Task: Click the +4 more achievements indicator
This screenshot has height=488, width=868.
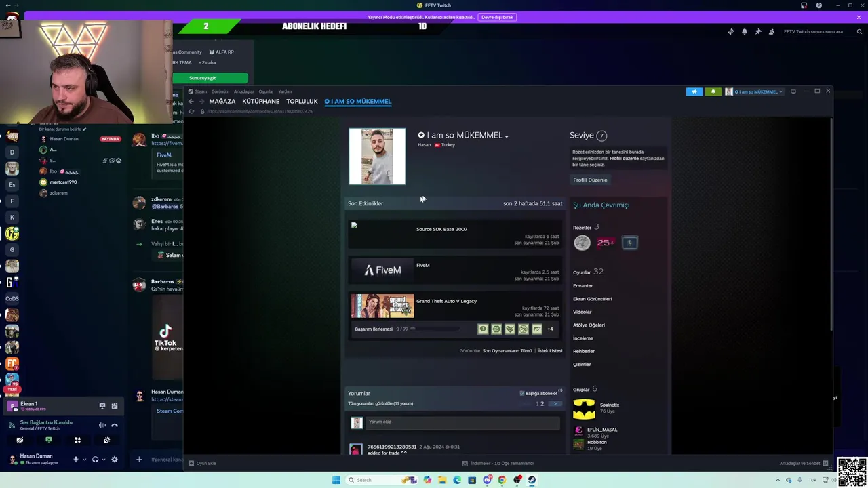Action: (x=550, y=329)
